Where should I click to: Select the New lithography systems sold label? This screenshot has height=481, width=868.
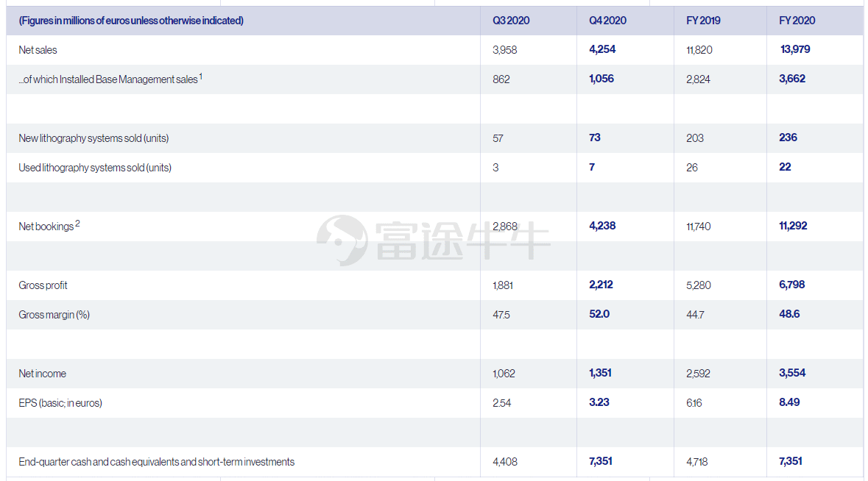[93, 138]
